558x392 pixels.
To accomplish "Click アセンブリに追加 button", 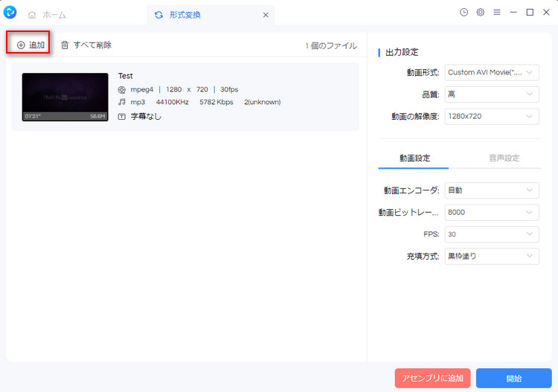I will click(432, 379).
